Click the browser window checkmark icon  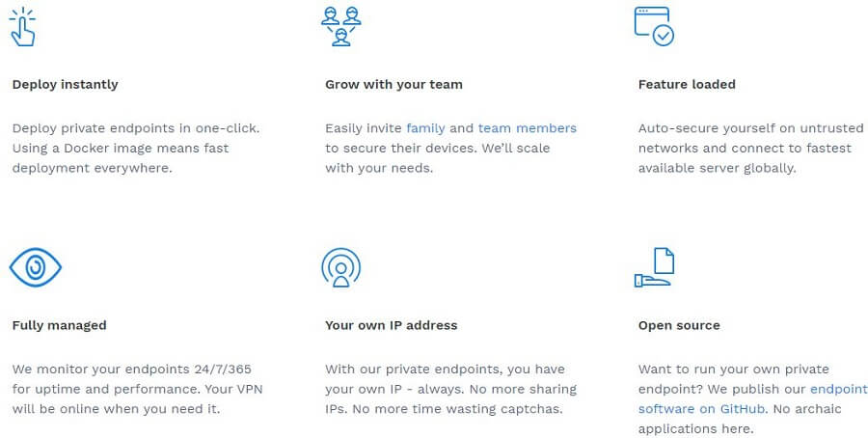[654, 26]
